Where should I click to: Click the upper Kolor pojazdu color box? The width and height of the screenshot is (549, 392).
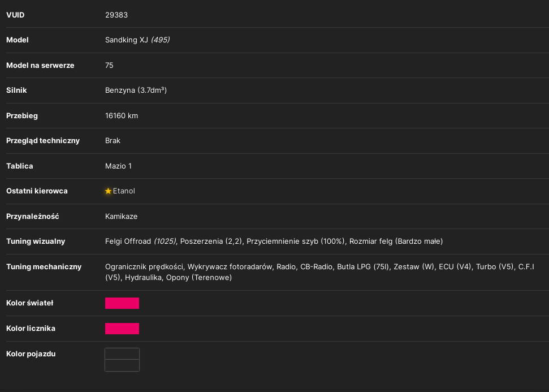[122, 354]
